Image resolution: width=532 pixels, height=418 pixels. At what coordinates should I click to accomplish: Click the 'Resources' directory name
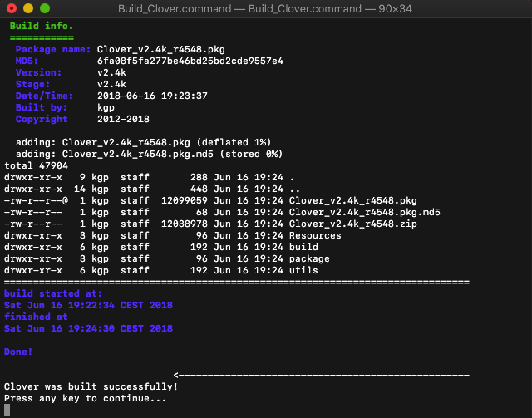315,235
